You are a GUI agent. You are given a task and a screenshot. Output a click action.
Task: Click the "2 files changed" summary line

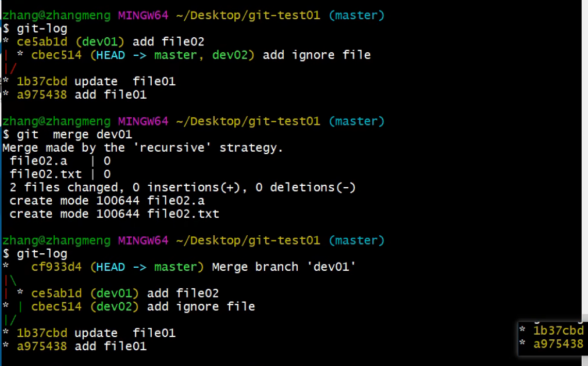coord(183,188)
